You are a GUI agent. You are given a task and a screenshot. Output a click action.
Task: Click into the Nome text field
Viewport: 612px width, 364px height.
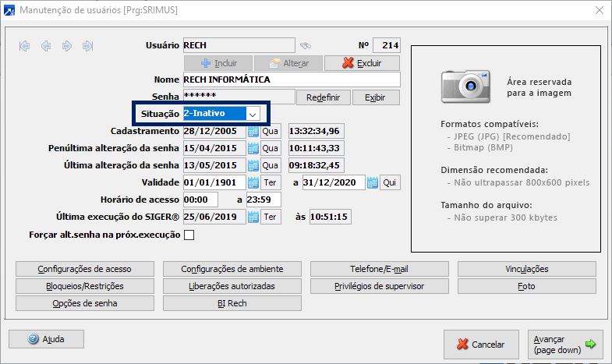click(x=291, y=80)
